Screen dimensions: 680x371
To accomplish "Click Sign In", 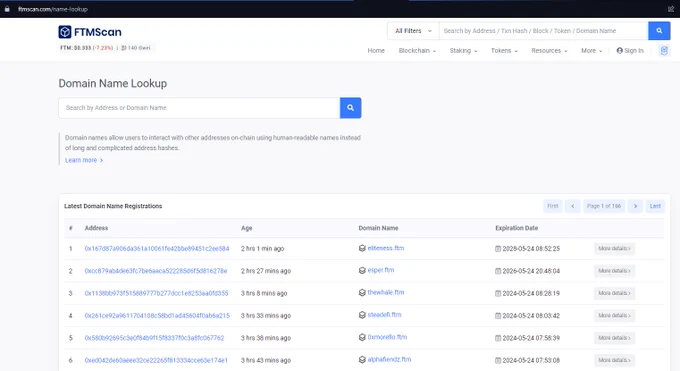I will point(630,51).
